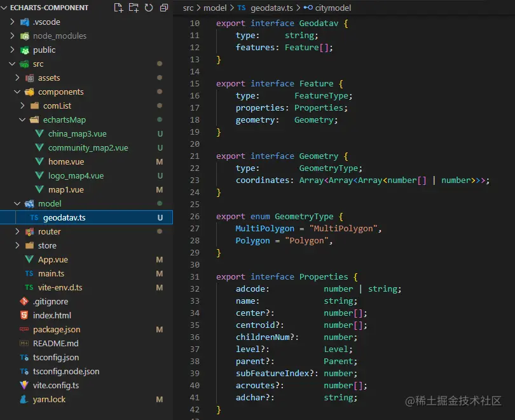
Task: Open tsconfig.json file
Action: click(56, 357)
